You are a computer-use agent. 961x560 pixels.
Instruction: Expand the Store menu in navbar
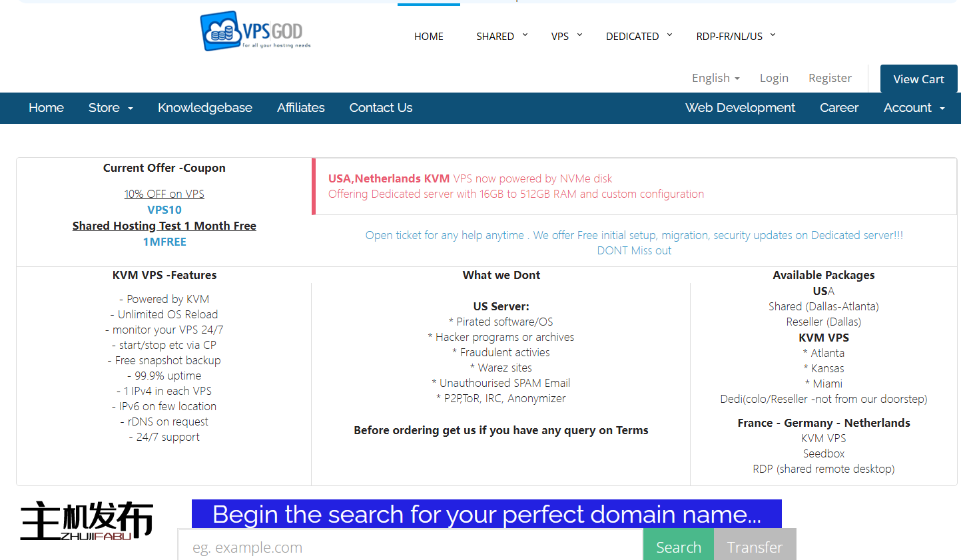tap(111, 108)
